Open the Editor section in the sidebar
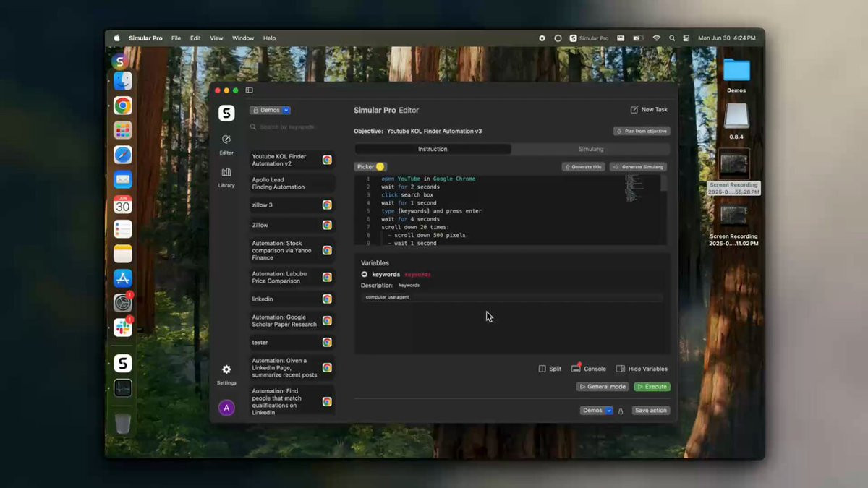The width and height of the screenshot is (868, 488). point(226,144)
